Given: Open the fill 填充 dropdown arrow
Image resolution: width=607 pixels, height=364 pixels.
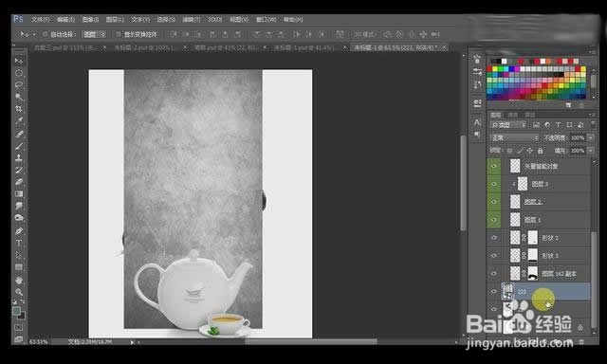Looking at the screenshot, I should point(591,151).
